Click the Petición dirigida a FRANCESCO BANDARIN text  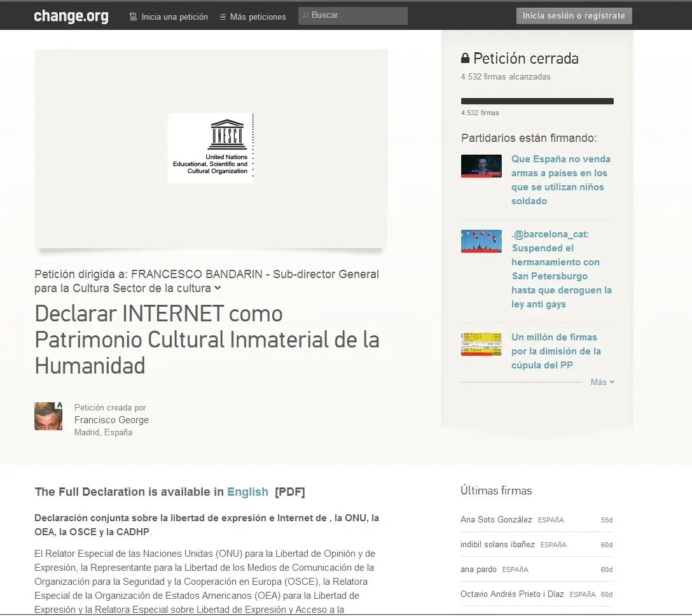207,281
